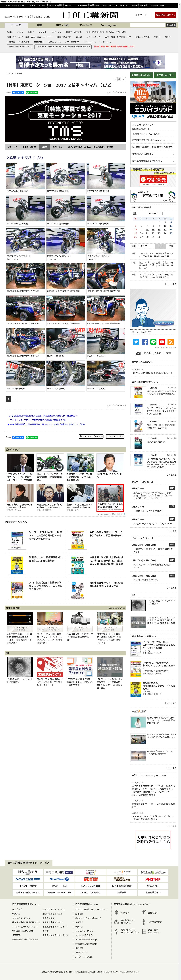Go to page 2 of the gallery
The width and height of the screenshot is (181, 980).
(15, 399)
